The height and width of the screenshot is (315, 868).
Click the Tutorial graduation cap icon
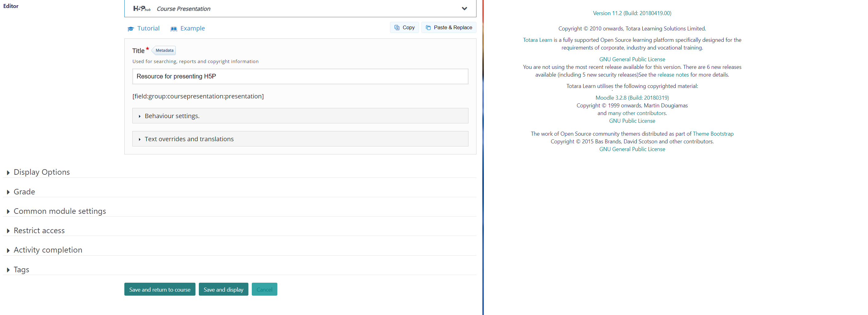tap(131, 29)
